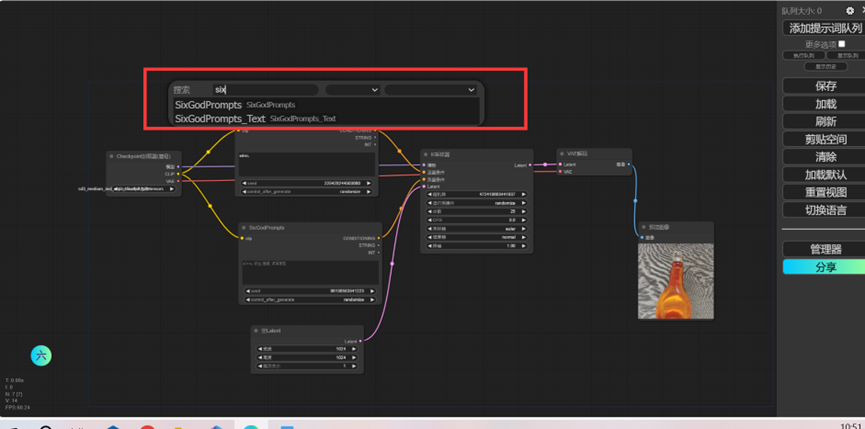Viewport: 865px width, 429px height.
Task: Collapse the empty Latent node title dot
Action: coord(257,331)
